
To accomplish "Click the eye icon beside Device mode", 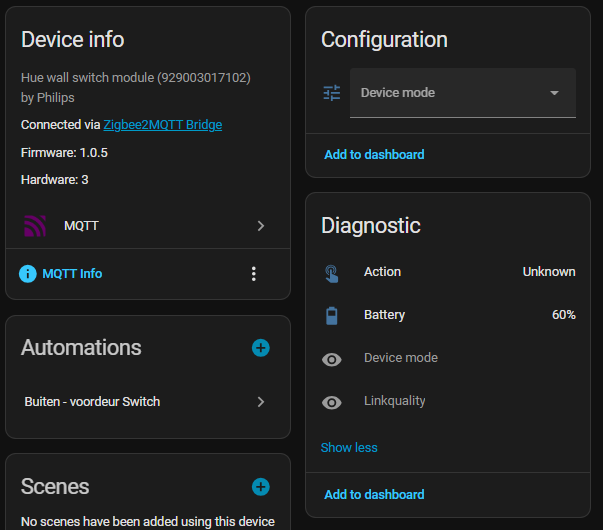I will click(332, 359).
